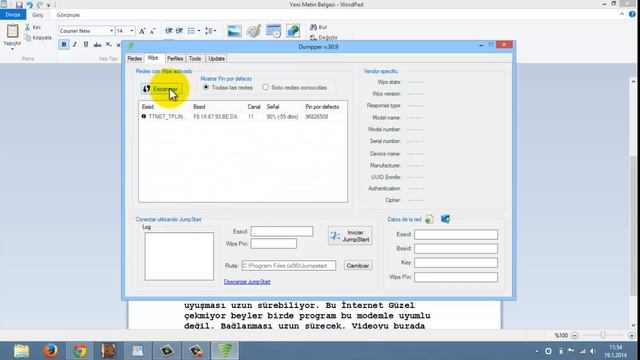Click the Ruta path field for JumpStart

tap(289, 266)
